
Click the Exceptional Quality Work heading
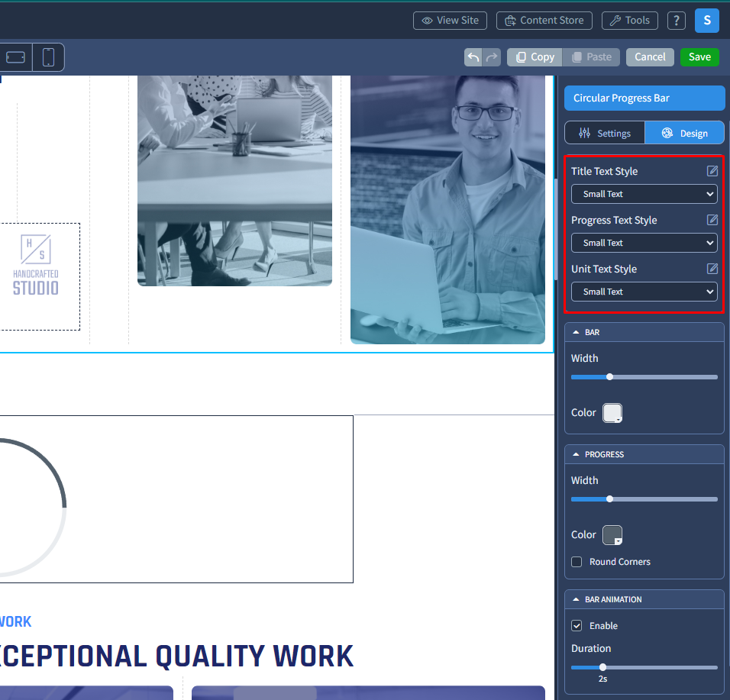pos(176,656)
